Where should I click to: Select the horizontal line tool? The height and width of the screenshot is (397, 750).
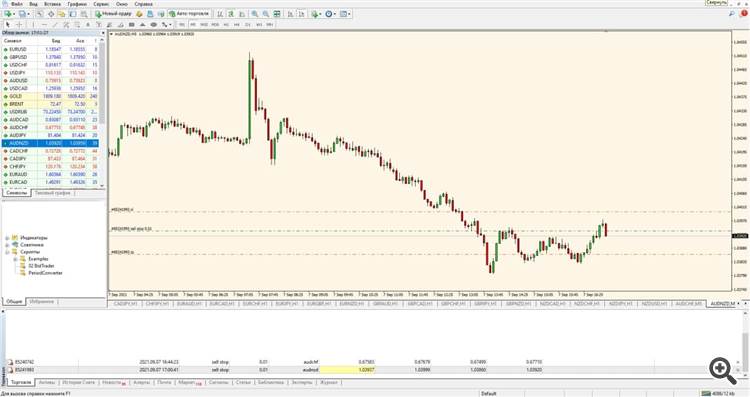(44, 24)
